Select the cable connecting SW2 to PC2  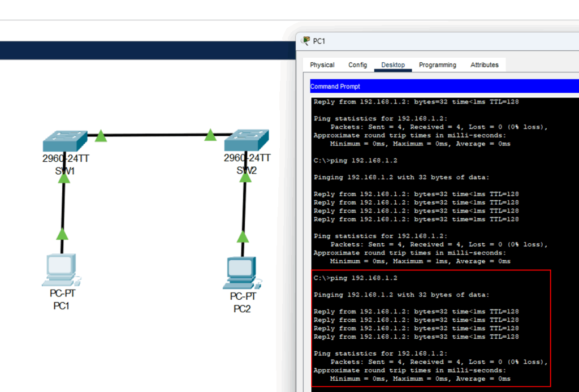pos(244,206)
